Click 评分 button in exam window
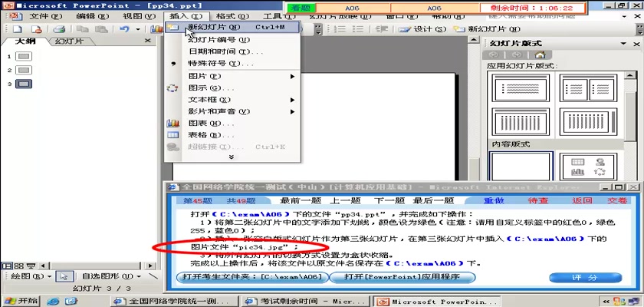644x307 pixels. click(x=585, y=278)
